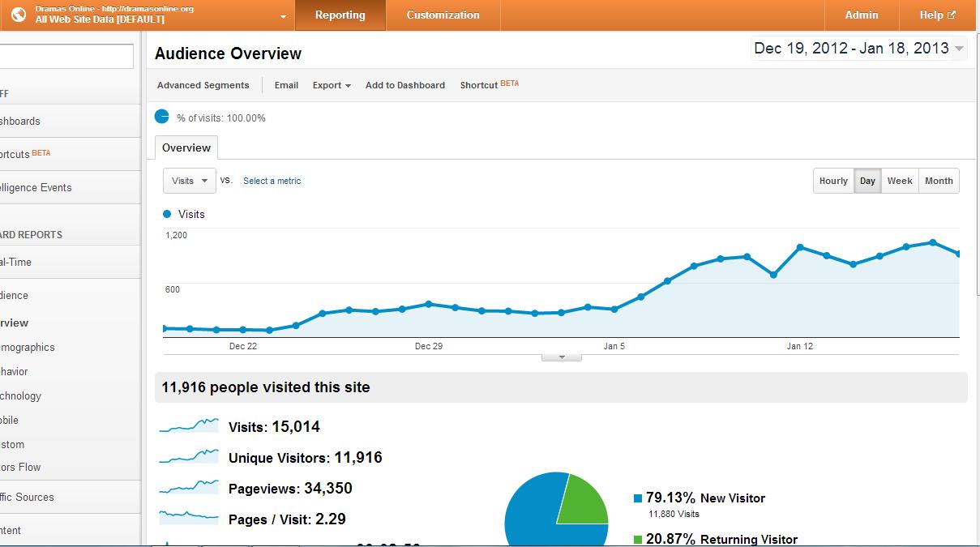Click Unique Visitors: 11,916 metric
Screen dimensions: 980x547
pyautogui.click(x=305, y=458)
